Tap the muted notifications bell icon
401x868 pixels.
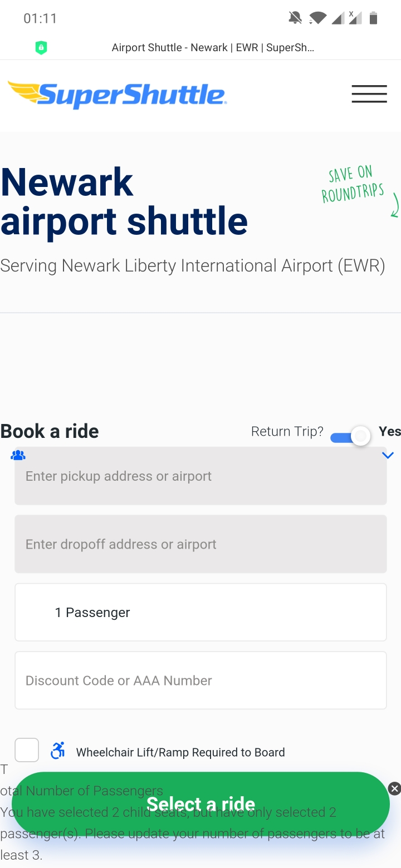coord(295,18)
